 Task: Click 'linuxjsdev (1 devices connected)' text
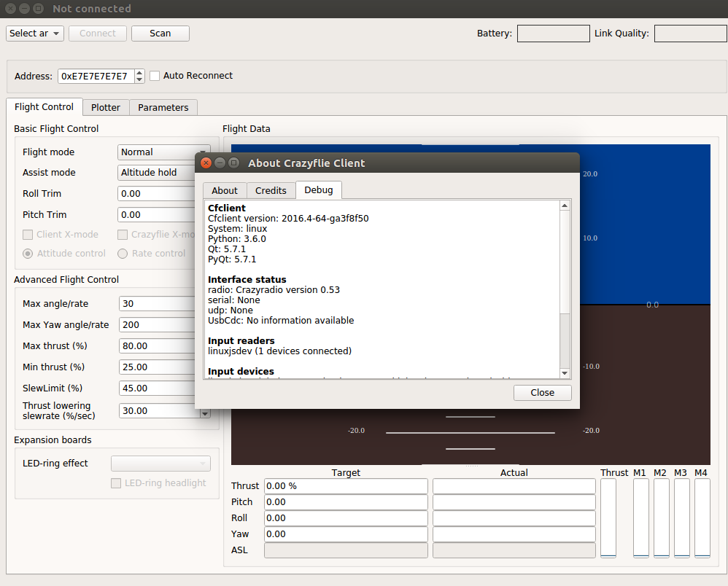(279, 351)
